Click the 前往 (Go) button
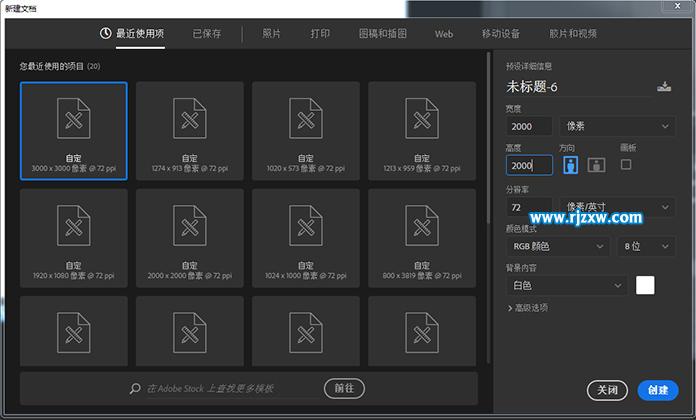696x420 pixels. pos(344,388)
